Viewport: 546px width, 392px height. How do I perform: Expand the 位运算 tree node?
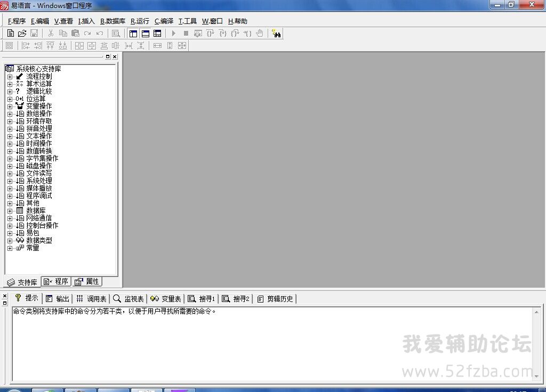click(10, 99)
